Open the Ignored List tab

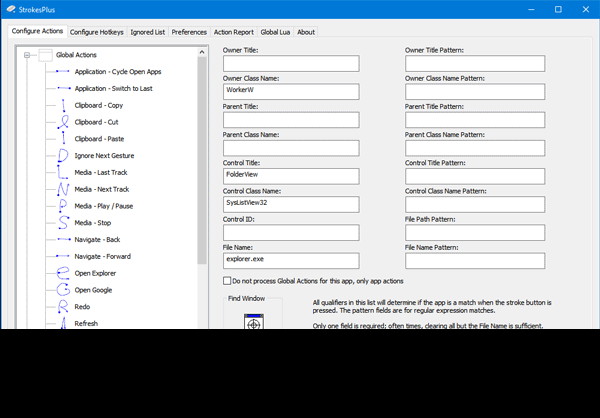click(x=148, y=32)
